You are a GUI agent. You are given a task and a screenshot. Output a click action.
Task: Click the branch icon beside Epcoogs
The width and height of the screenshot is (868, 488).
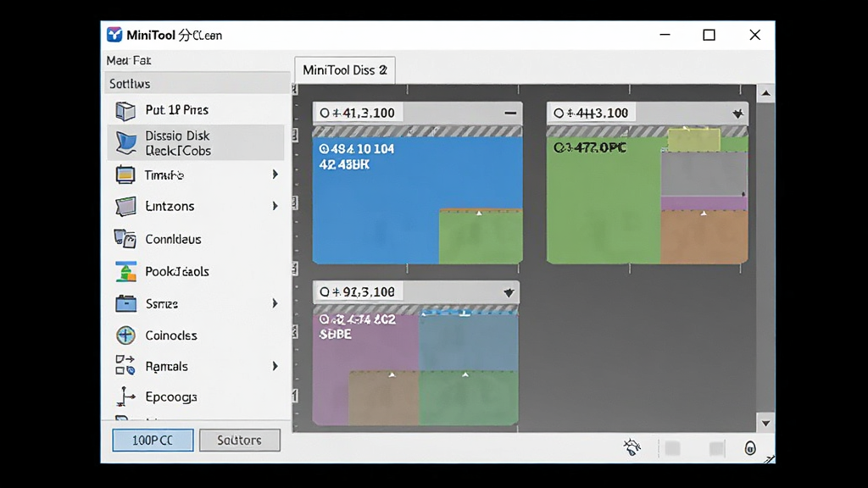[x=125, y=396]
